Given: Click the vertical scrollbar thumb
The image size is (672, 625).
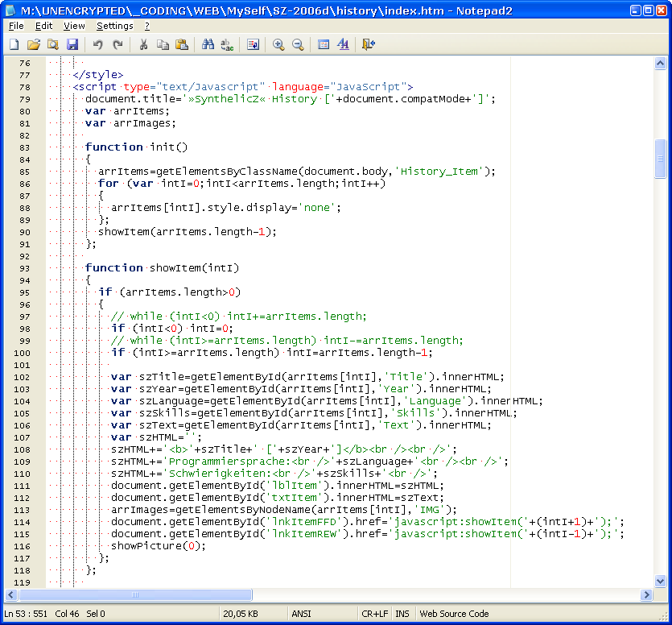Looking at the screenshot, I should tap(660, 159).
